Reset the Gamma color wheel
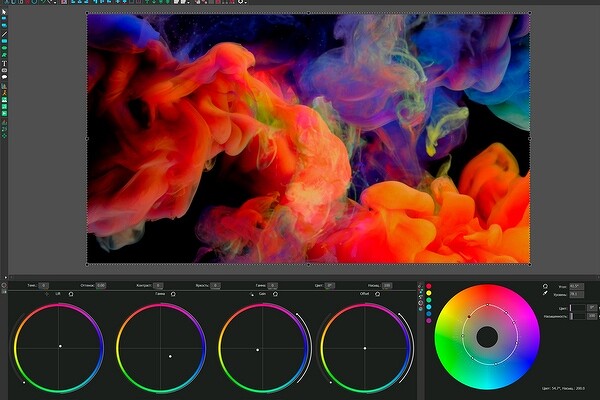The height and width of the screenshot is (400, 600). coord(174,294)
